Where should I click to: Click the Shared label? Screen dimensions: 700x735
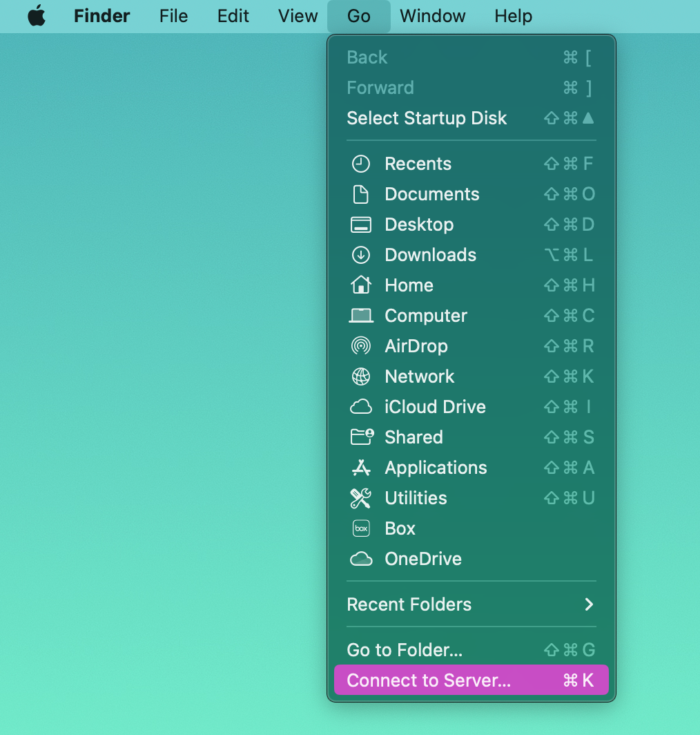tap(414, 437)
